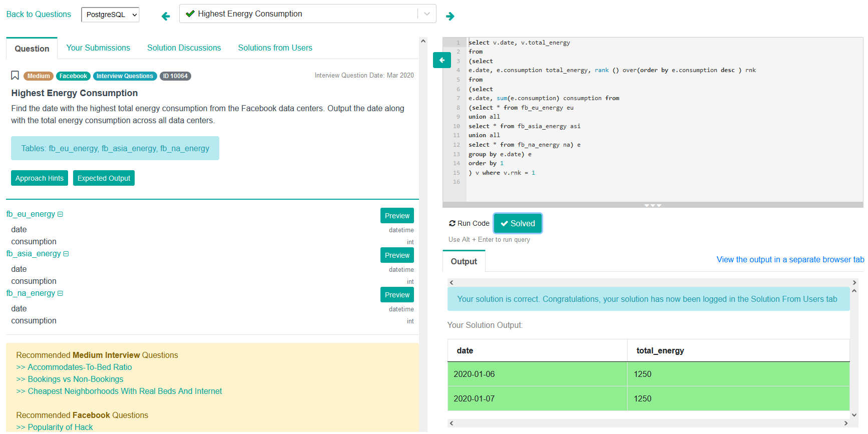
Task: Open Your Submissions tab
Action: (x=98, y=48)
